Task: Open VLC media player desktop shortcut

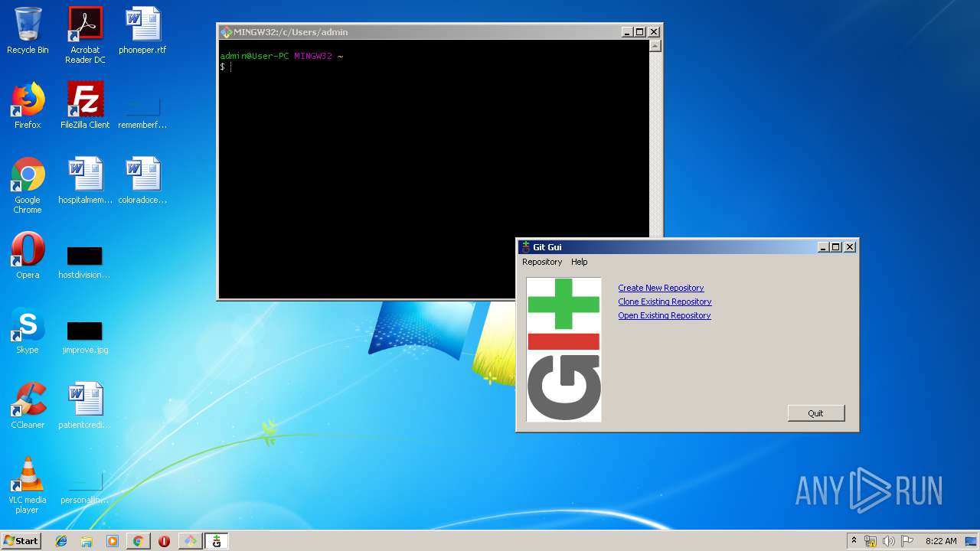Action: [x=28, y=485]
